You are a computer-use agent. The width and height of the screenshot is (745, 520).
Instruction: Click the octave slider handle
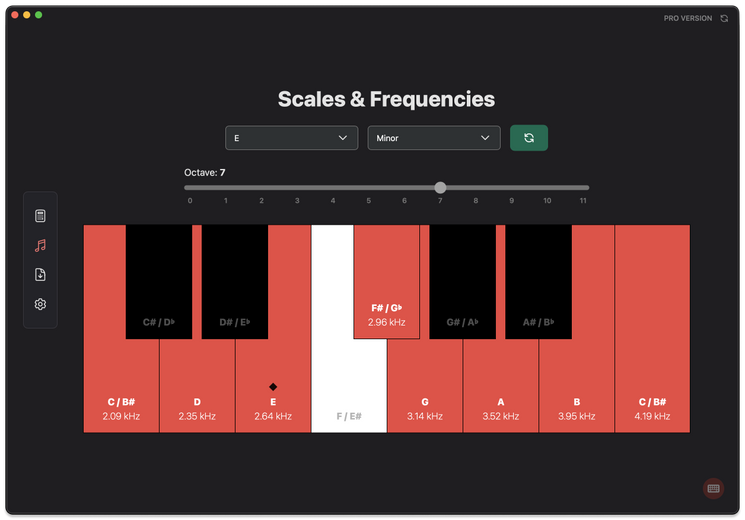(x=440, y=187)
